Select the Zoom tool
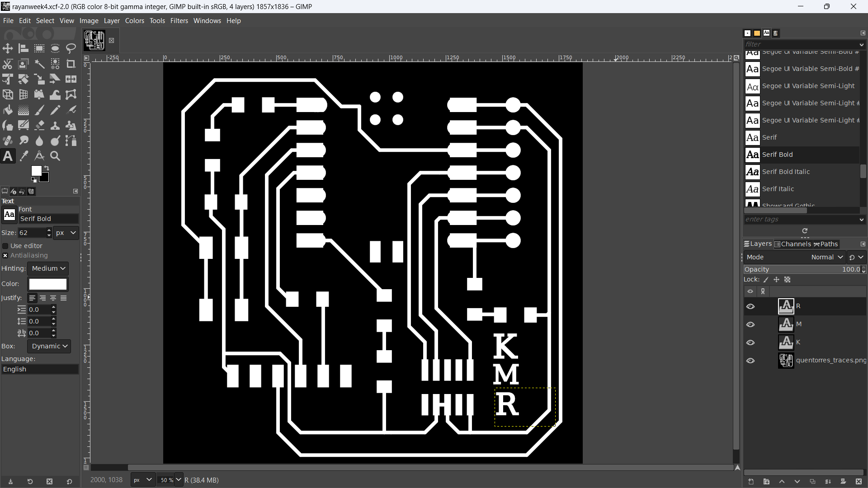This screenshot has width=868, height=488. [x=55, y=156]
